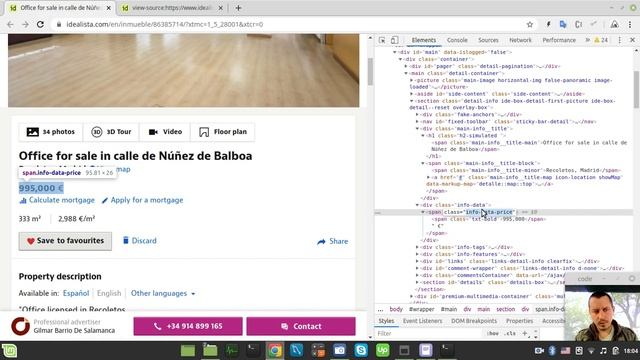Open the 3D Tour button

[111, 132]
